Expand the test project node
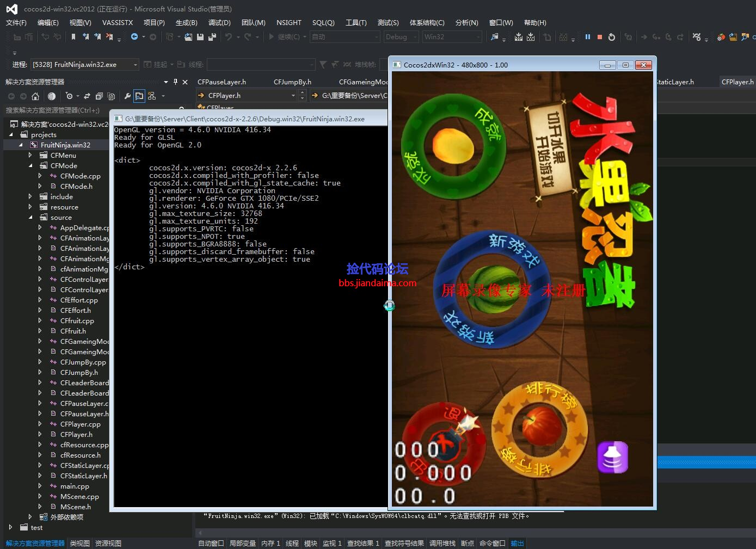The image size is (756, 549). point(11,527)
